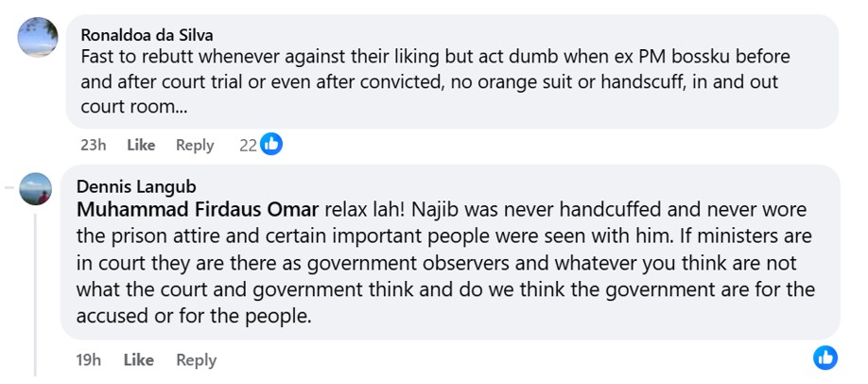Click the last line of Dennis Langub's comment

tap(194, 316)
